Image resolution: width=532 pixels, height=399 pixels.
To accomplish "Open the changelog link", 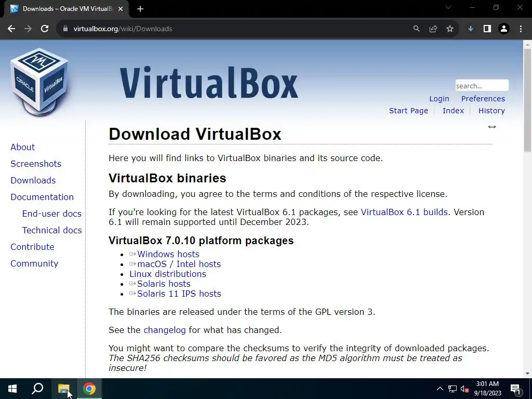I will 165,330.
